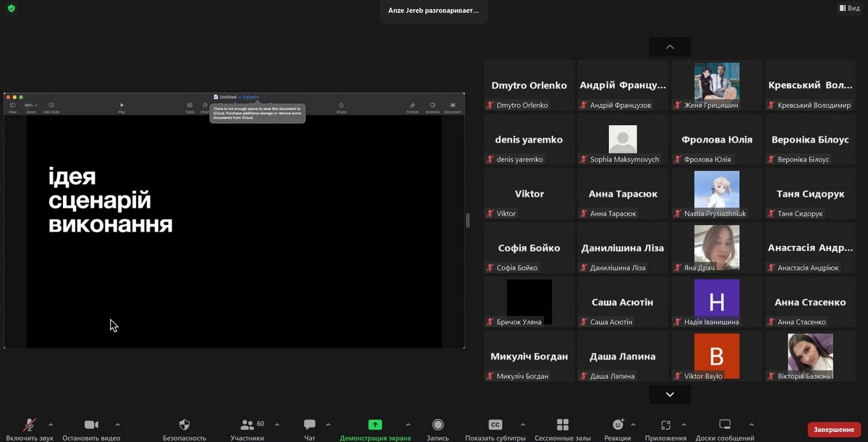This screenshot has width=868, height=442.
Task: Toggle captions with Показать субтитры
Action: pos(495,425)
